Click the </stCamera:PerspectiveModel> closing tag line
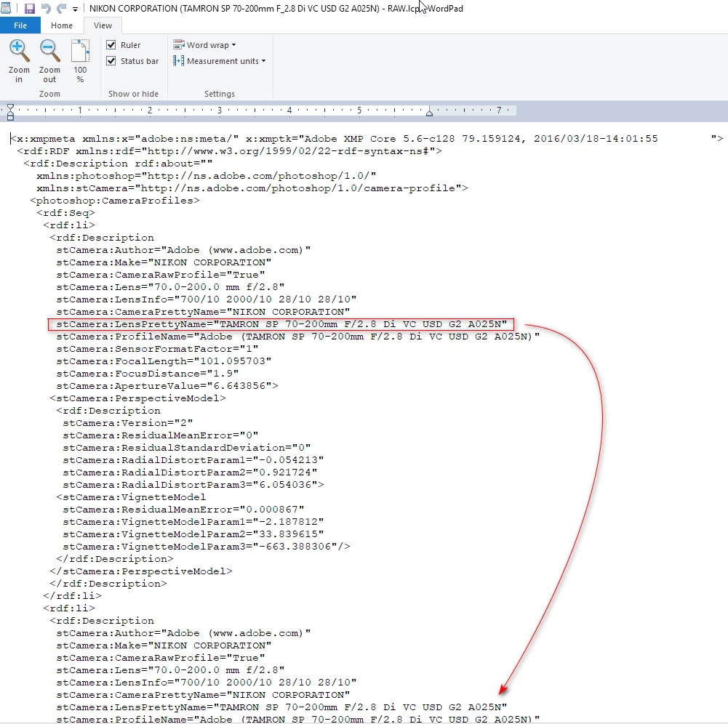The width and height of the screenshot is (728, 724). point(140,571)
